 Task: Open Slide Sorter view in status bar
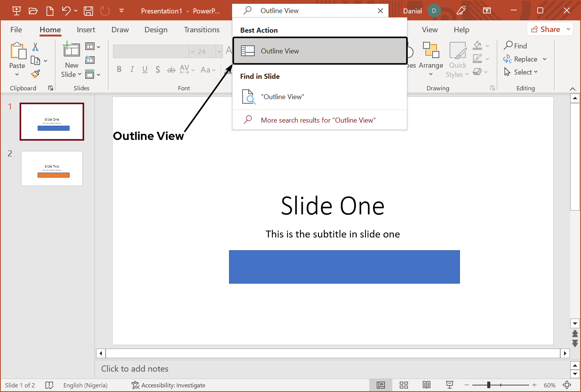403,385
